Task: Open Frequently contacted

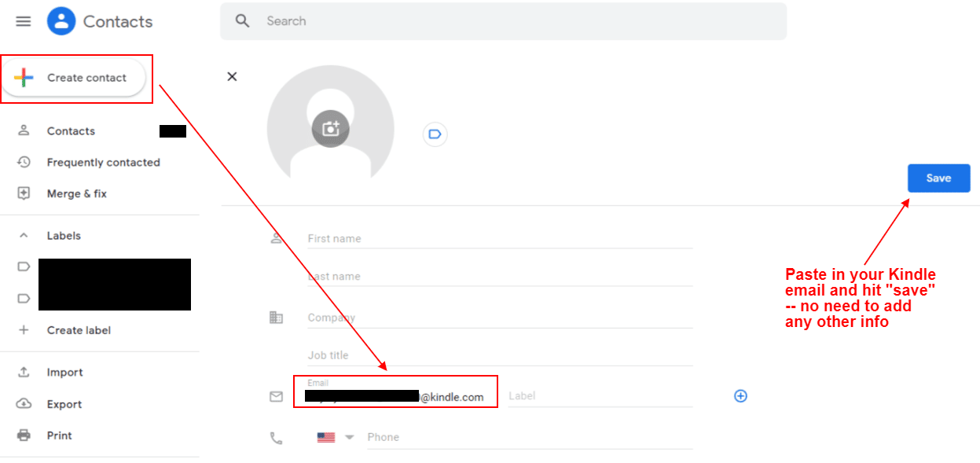Action: pyautogui.click(x=103, y=163)
